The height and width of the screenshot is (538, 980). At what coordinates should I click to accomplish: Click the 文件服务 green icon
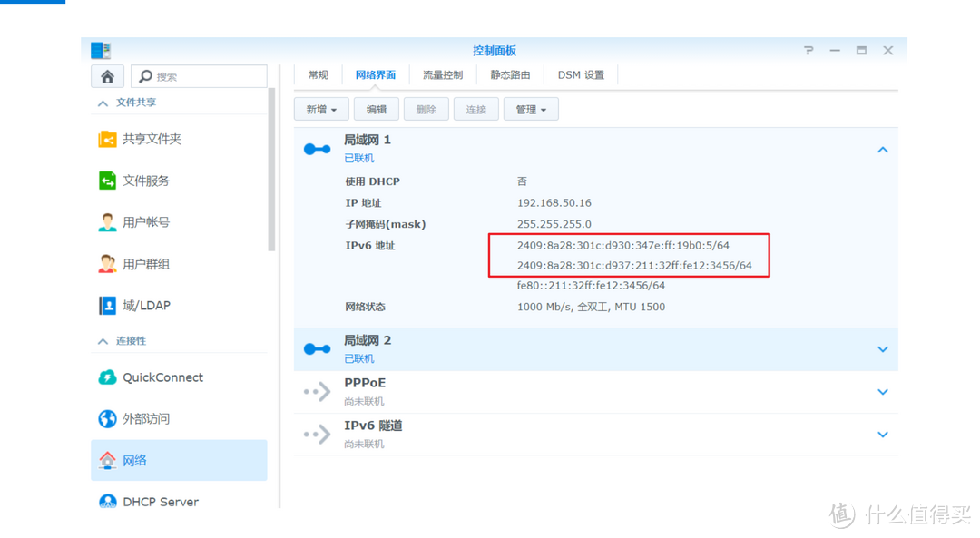pos(107,181)
